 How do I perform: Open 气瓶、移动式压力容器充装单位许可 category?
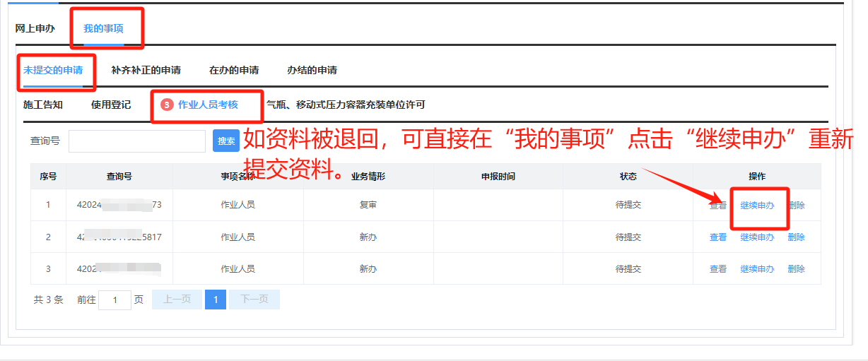click(x=346, y=105)
